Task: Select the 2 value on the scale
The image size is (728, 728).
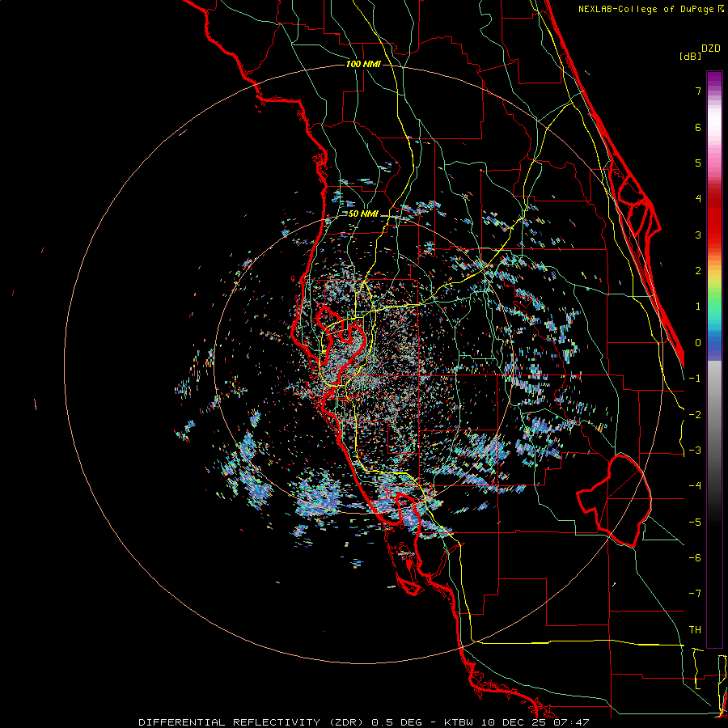Action: pos(698,271)
